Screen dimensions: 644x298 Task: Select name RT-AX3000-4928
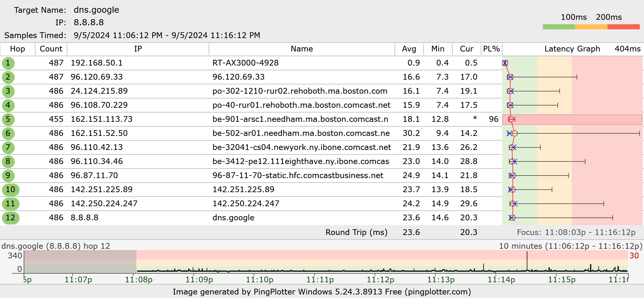point(245,63)
